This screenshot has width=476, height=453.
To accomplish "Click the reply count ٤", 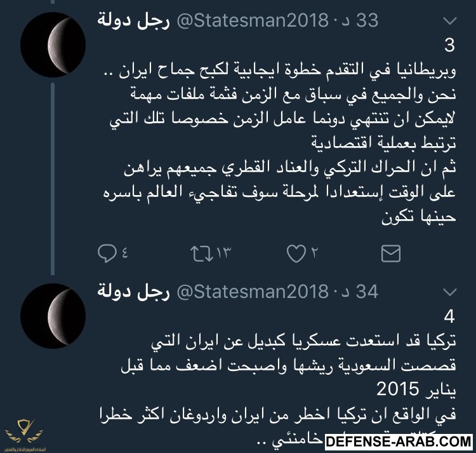I will 123,254.
